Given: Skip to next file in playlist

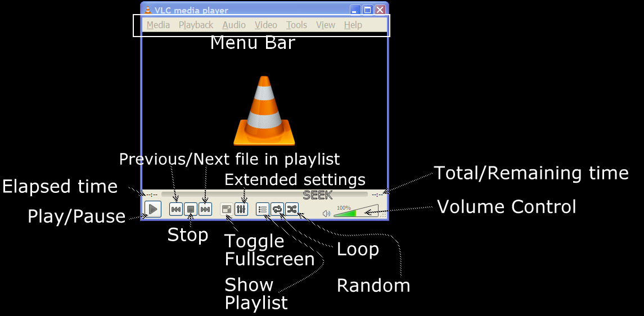Looking at the screenshot, I should coord(205,209).
